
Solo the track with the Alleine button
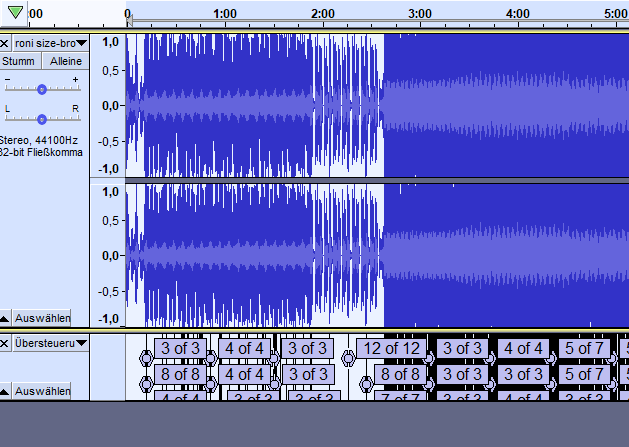pos(67,61)
